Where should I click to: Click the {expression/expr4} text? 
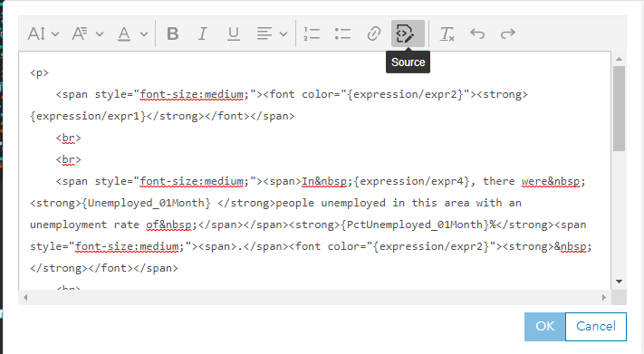tap(411, 181)
